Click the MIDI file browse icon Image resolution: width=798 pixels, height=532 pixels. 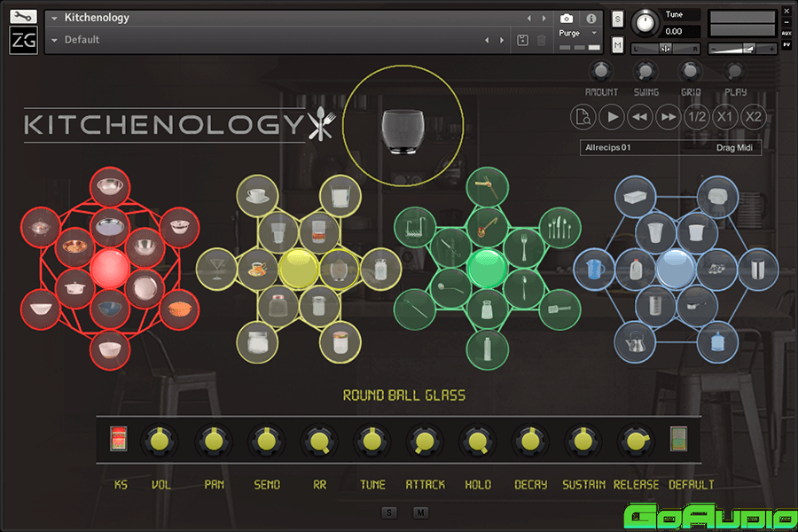583,117
